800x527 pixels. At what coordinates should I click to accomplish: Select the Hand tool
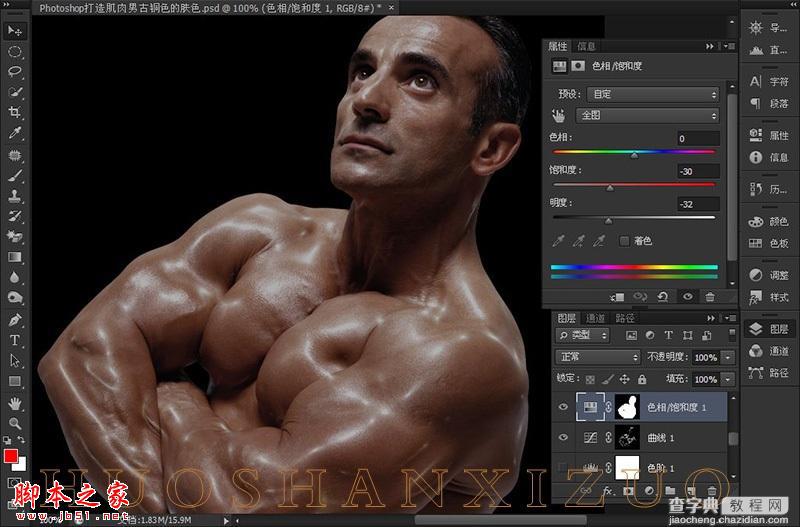point(15,404)
